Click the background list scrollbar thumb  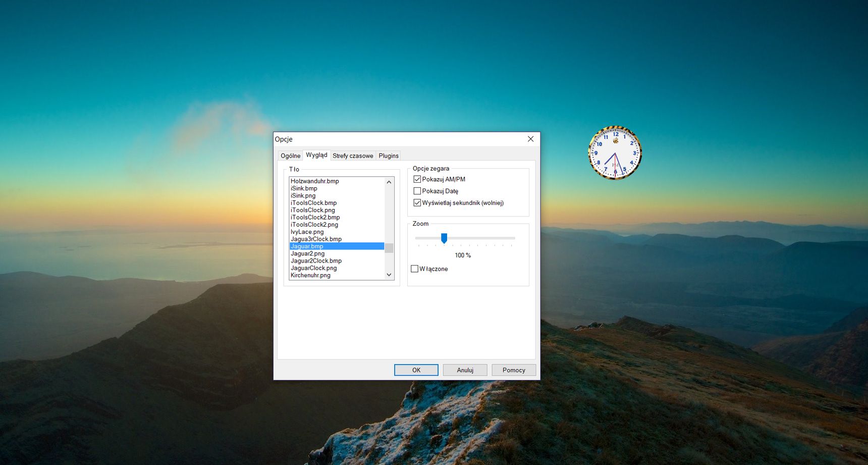(x=389, y=248)
